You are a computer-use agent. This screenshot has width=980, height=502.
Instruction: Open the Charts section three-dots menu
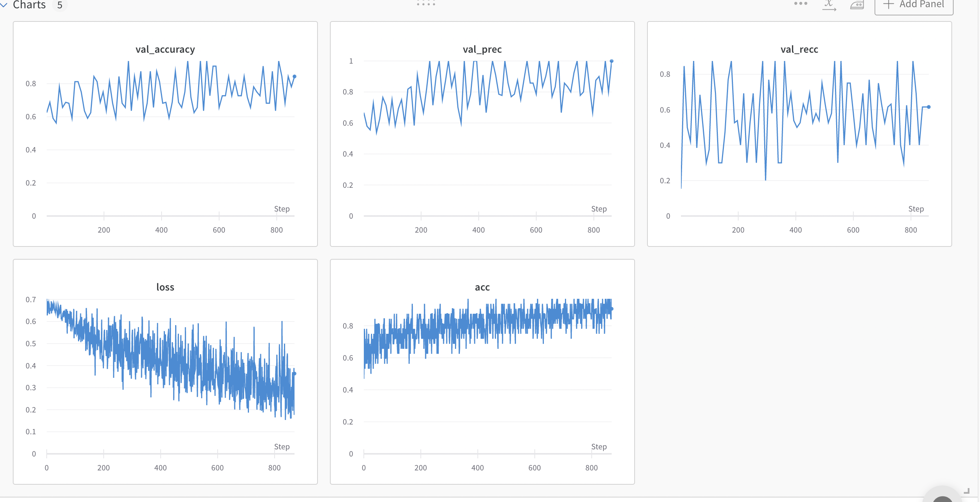(x=800, y=4)
